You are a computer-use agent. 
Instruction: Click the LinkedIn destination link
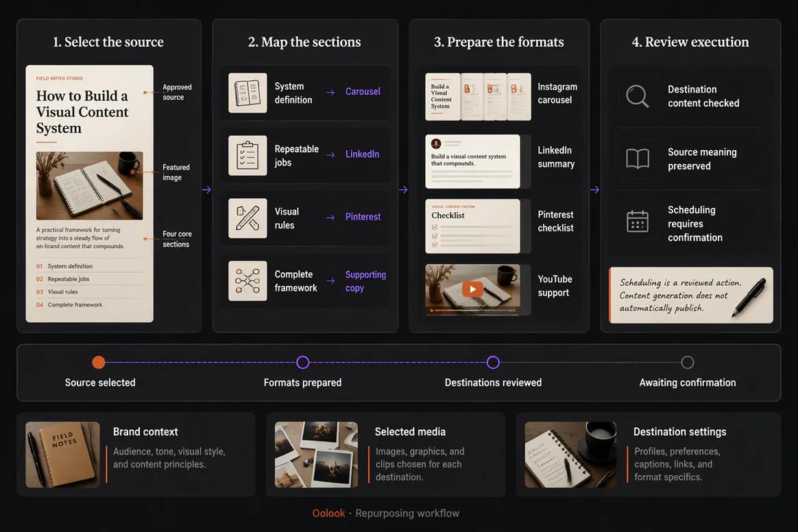pyautogui.click(x=363, y=154)
